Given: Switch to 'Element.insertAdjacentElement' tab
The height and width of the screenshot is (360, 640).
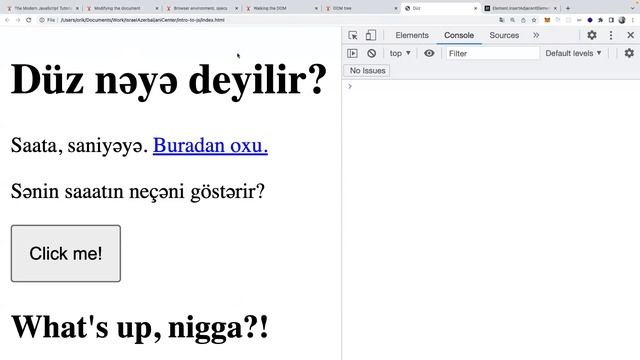Looking at the screenshot, I should 520,8.
